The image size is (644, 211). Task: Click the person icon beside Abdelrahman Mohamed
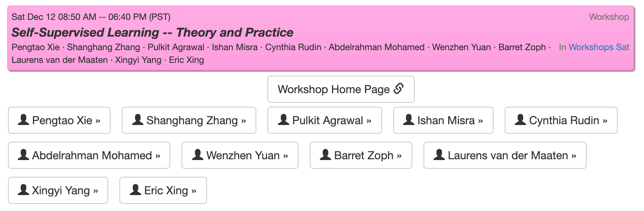coord(24,155)
